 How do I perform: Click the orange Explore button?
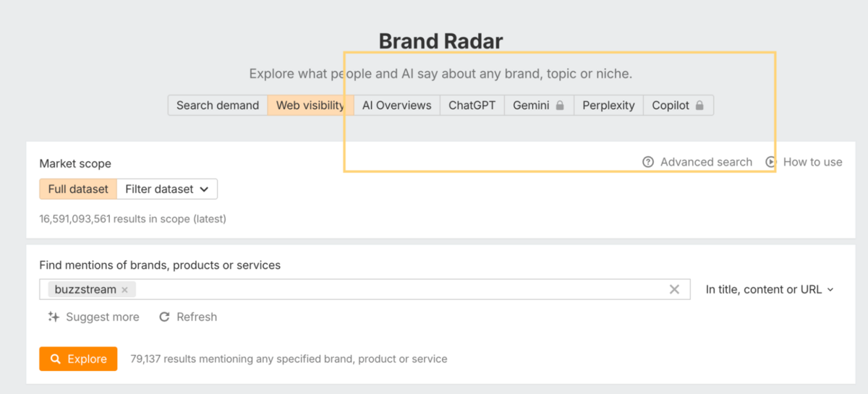coord(78,359)
